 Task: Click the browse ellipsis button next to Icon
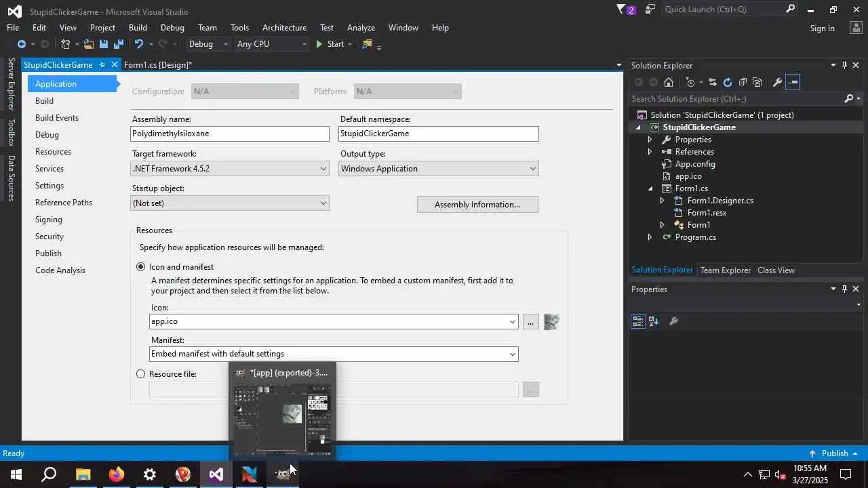(x=530, y=322)
